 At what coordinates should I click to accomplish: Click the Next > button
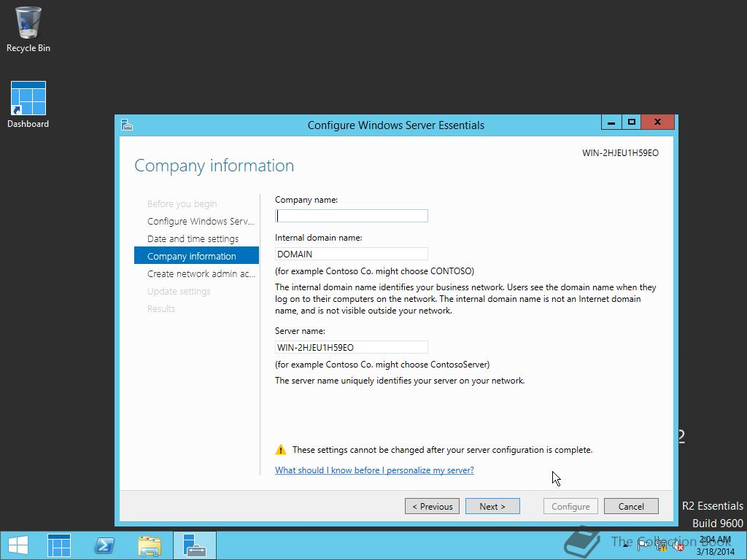coord(492,506)
